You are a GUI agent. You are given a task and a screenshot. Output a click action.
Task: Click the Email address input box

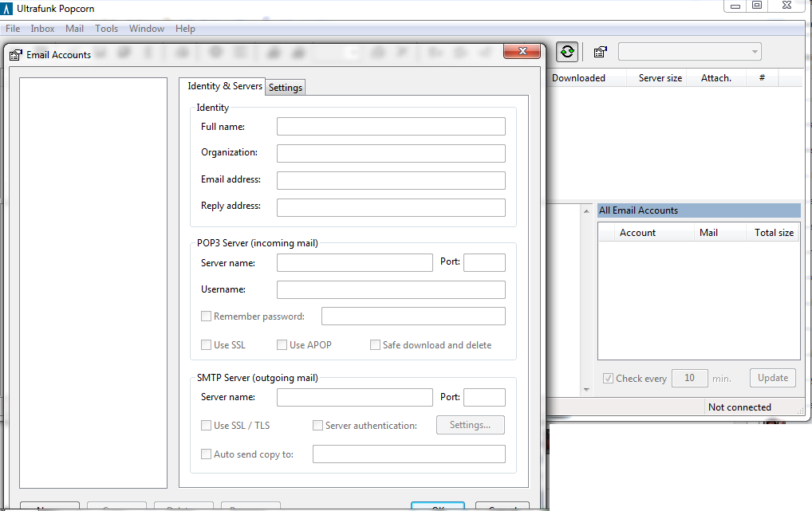391,180
